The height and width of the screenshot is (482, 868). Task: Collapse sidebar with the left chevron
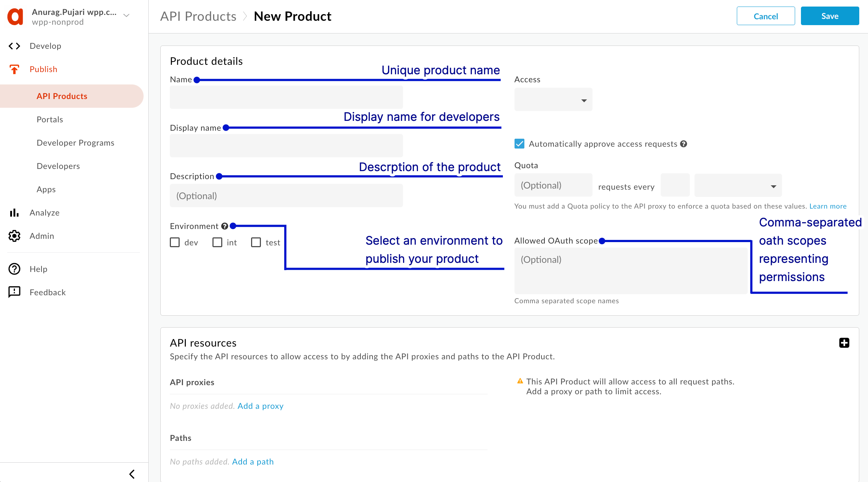click(x=132, y=474)
